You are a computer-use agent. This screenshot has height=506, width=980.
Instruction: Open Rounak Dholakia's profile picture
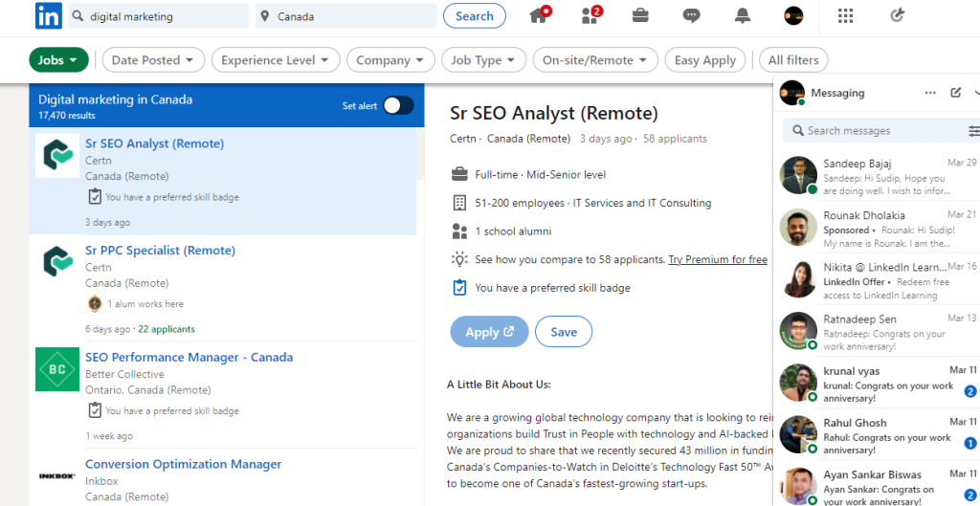click(x=798, y=227)
